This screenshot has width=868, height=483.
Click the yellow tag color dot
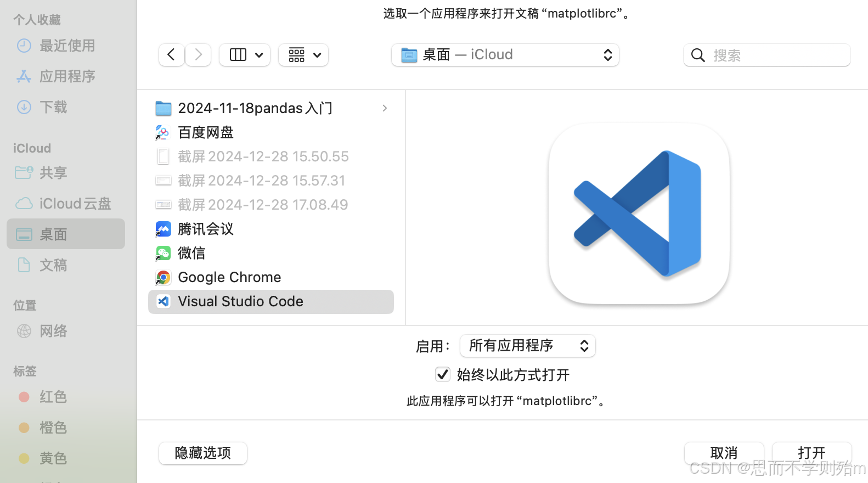click(x=24, y=458)
